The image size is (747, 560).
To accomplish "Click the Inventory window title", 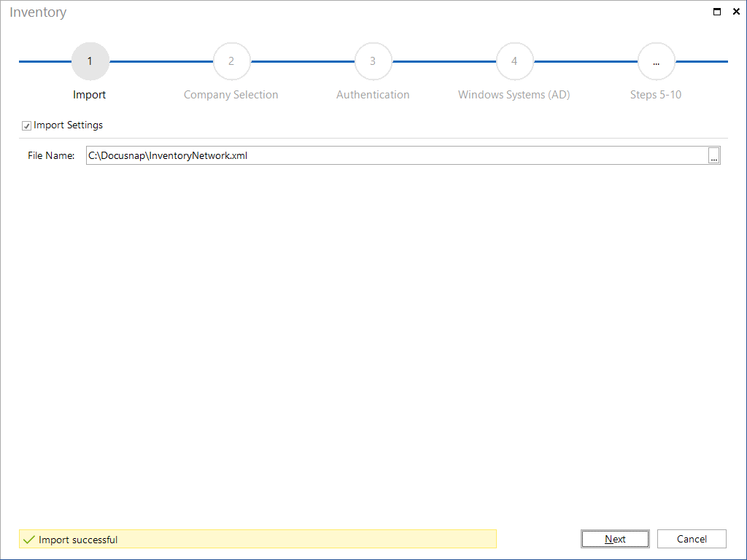I will click(38, 12).
